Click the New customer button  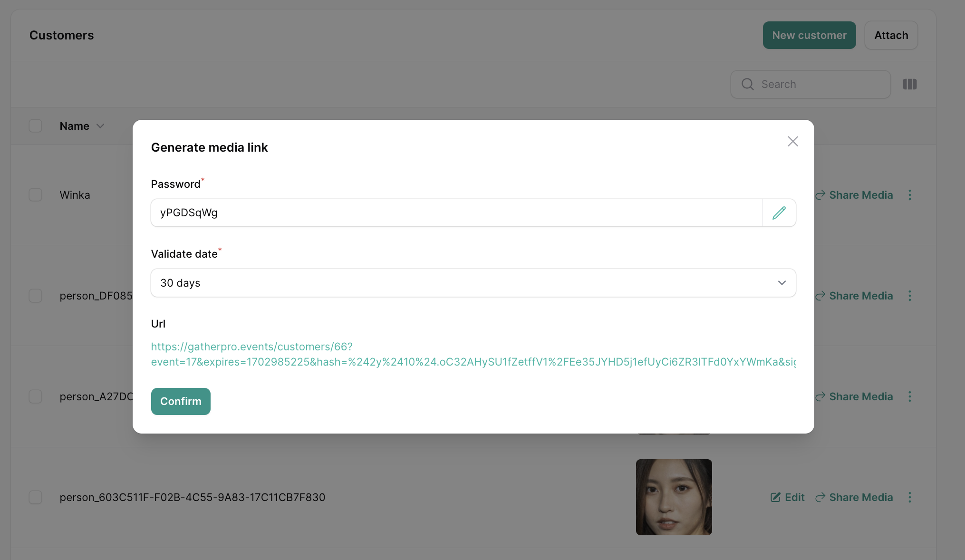pos(809,35)
